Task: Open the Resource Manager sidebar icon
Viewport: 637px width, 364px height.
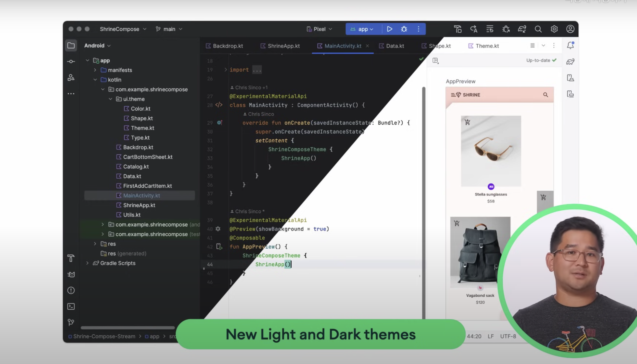Action: pyautogui.click(x=71, y=78)
